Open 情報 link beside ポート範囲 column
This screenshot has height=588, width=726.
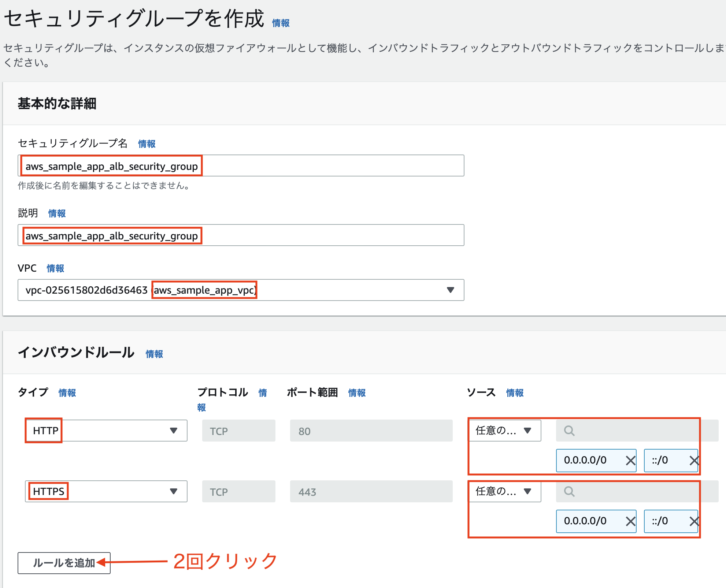(357, 393)
